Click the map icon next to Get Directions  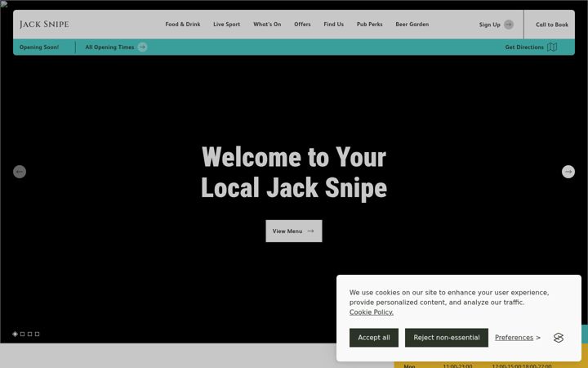[551, 47]
